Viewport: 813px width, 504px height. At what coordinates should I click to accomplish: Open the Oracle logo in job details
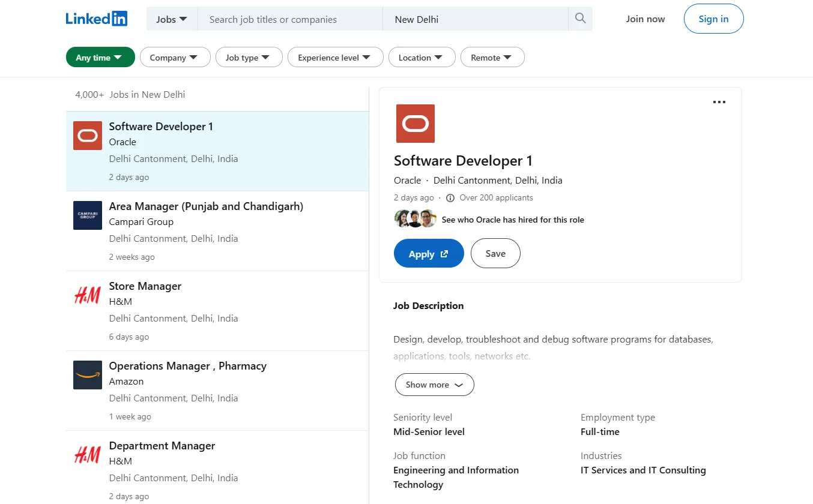(416, 124)
